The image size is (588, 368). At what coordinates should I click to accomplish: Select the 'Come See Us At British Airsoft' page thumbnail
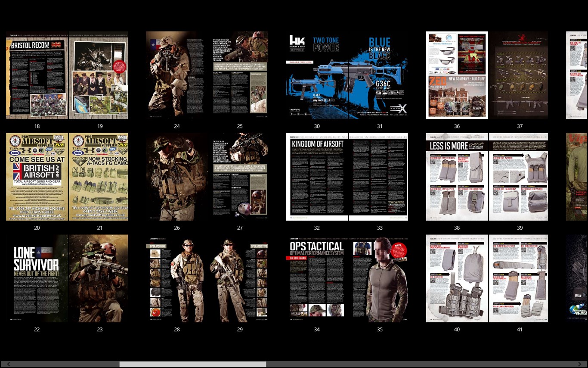37,177
